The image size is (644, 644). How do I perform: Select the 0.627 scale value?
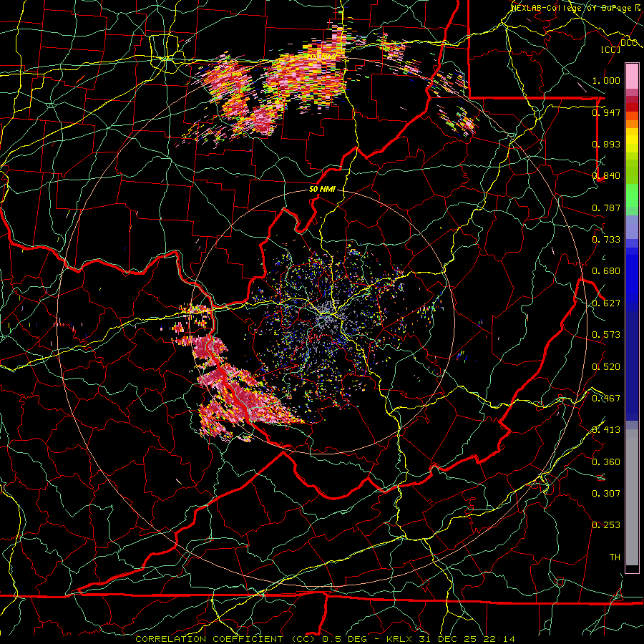point(606,303)
